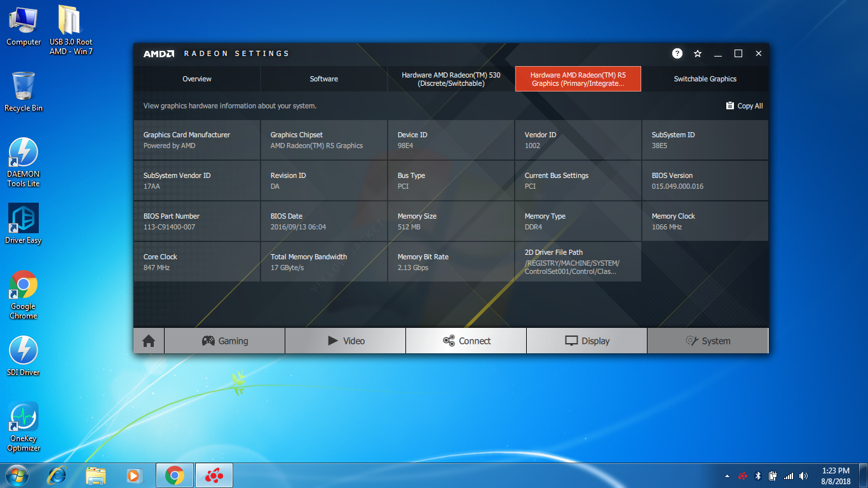
Task: Select the USB 3.0 Root AMD folder
Action: point(71,30)
